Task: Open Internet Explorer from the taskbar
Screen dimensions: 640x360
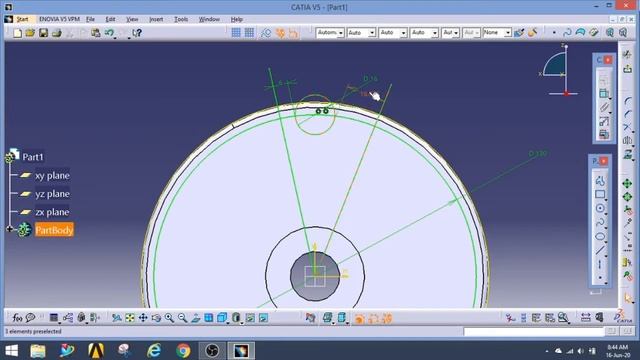Action: (154, 351)
